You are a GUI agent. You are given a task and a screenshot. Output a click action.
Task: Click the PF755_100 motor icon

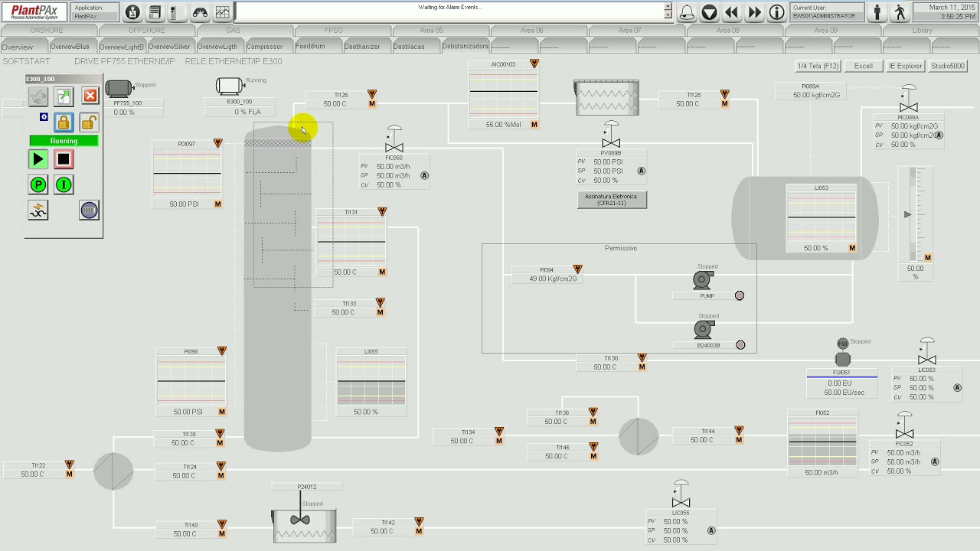(119, 89)
